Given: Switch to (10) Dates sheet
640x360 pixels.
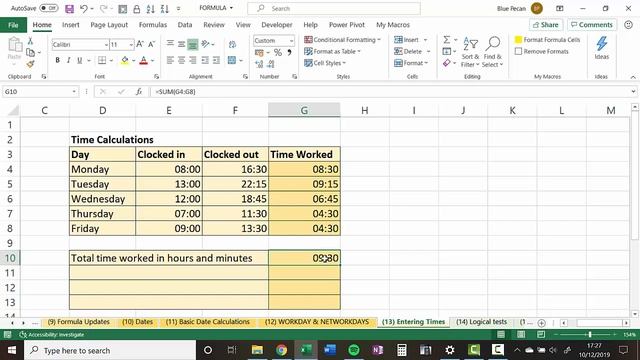Looking at the screenshot, I should click(x=138, y=322).
